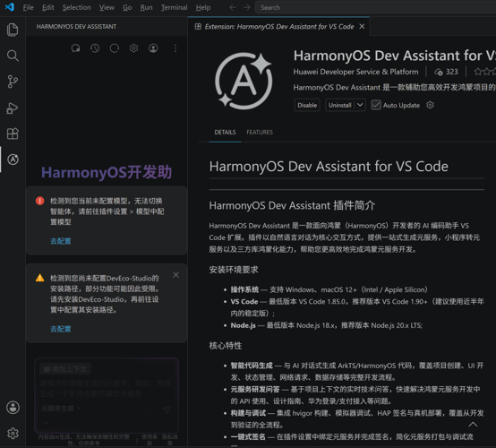The width and height of the screenshot is (496, 448).
Task: Click the Uninstall button
Action: (340, 105)
